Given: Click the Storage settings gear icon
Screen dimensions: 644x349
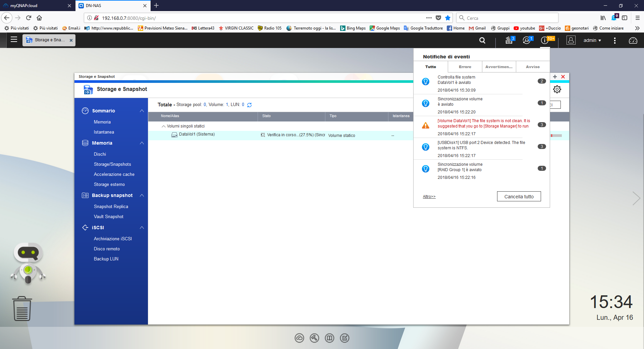Looking at the screenshot, I should [557, 89].
